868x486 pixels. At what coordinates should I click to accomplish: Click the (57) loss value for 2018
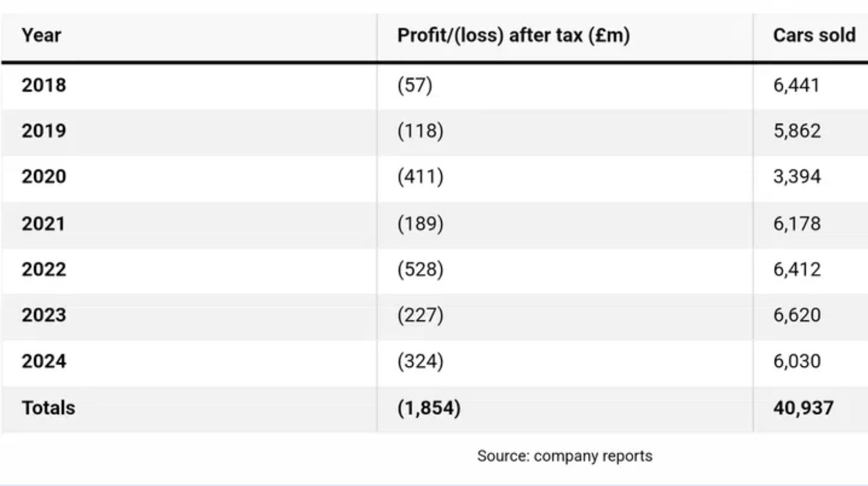415,85
